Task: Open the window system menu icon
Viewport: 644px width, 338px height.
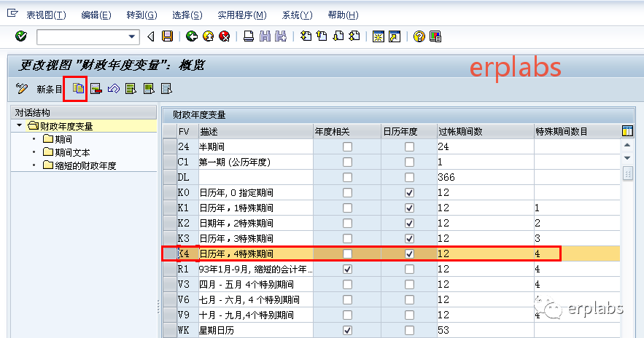Action: pos(12,13)
